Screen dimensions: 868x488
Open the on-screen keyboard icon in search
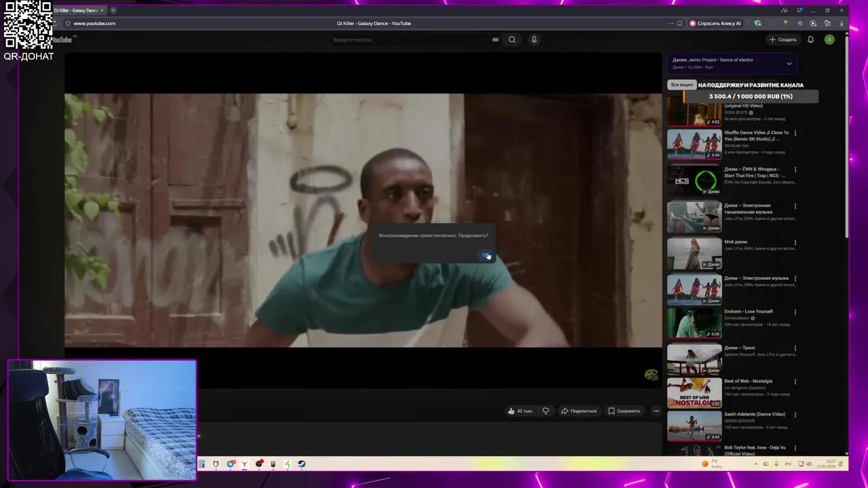click(x=495, y=39)
